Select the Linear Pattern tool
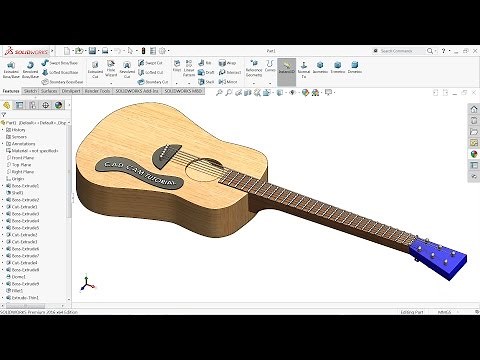Image resolution: width=480 pixels, height=360 pixels. pyautogui.click(x=189, y=68)
